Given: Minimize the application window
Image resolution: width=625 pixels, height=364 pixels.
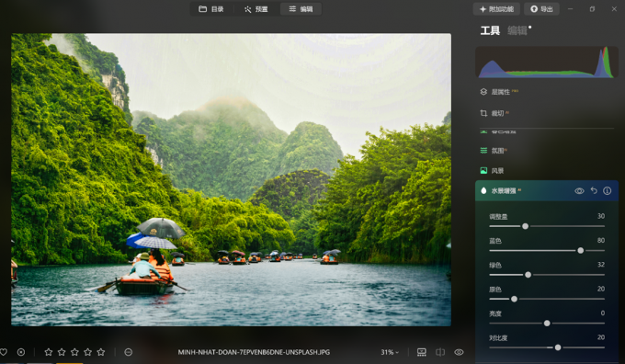Looking at the screenshot, I should point(571,9).
